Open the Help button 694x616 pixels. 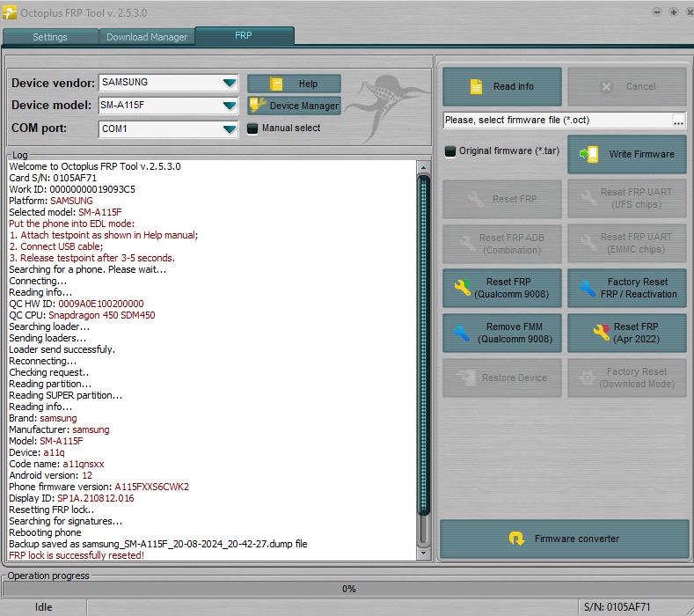click(x=294, y=84)
